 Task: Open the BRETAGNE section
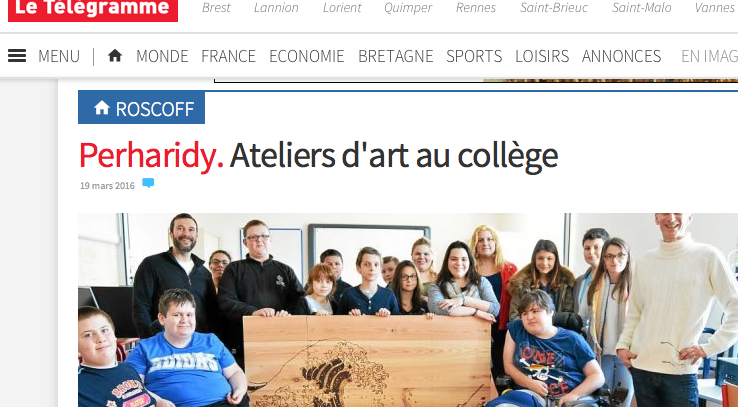[395, 56]
